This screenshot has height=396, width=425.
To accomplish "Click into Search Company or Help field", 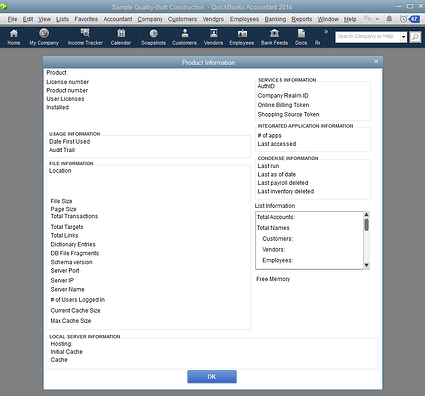I will click(368, 37).
